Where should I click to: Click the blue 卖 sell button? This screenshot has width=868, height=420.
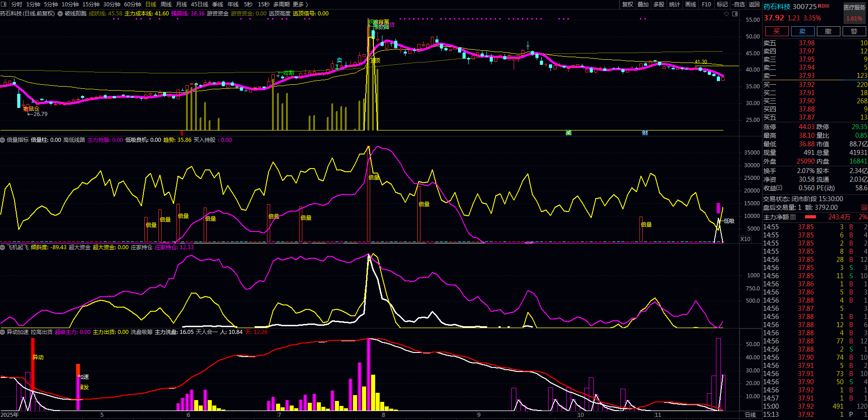(x=802, y=31)
